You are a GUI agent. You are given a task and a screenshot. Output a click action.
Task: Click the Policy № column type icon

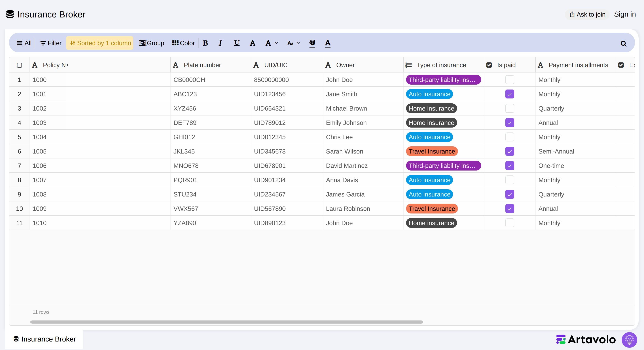tap(35, 65)
